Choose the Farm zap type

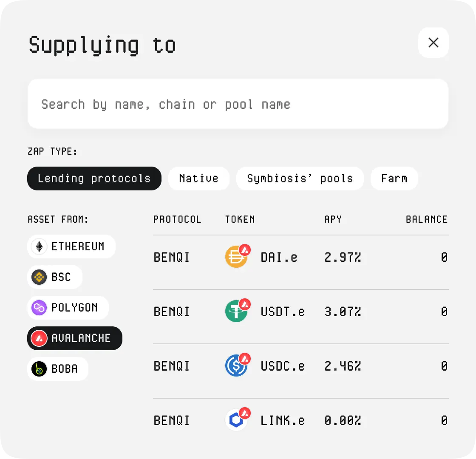[x=394, y=178]
